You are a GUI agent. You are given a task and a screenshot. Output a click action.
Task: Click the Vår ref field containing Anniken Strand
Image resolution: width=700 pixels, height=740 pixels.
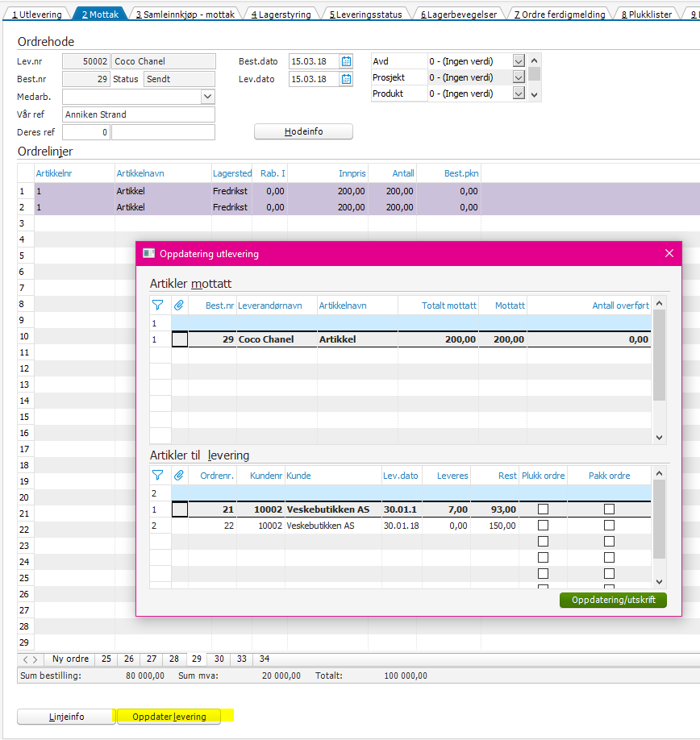[138, 114]
